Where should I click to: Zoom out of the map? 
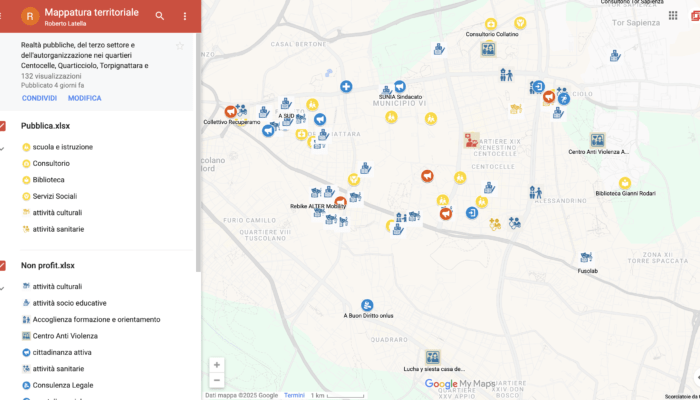(217, 380)
